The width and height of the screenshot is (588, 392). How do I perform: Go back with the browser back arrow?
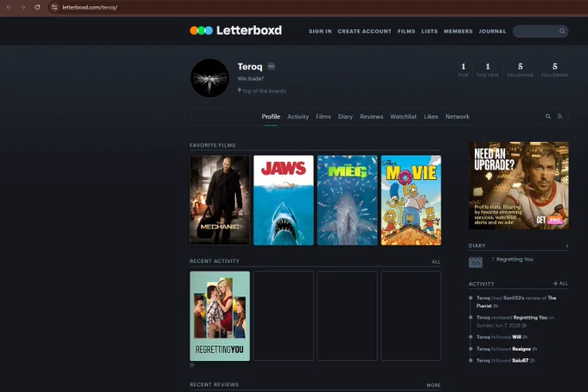tap(9, 7)
